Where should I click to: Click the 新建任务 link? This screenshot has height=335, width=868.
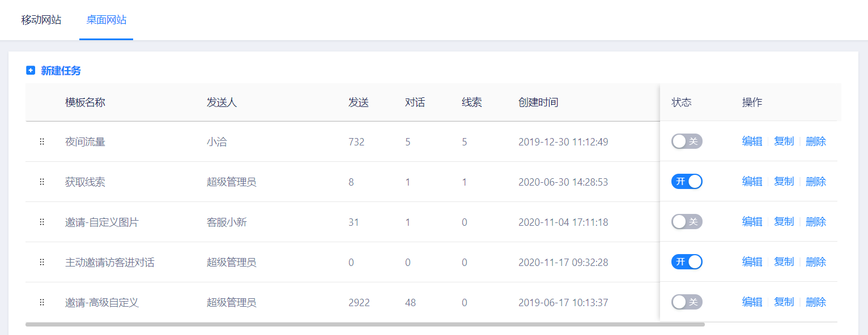click(61, 71)
